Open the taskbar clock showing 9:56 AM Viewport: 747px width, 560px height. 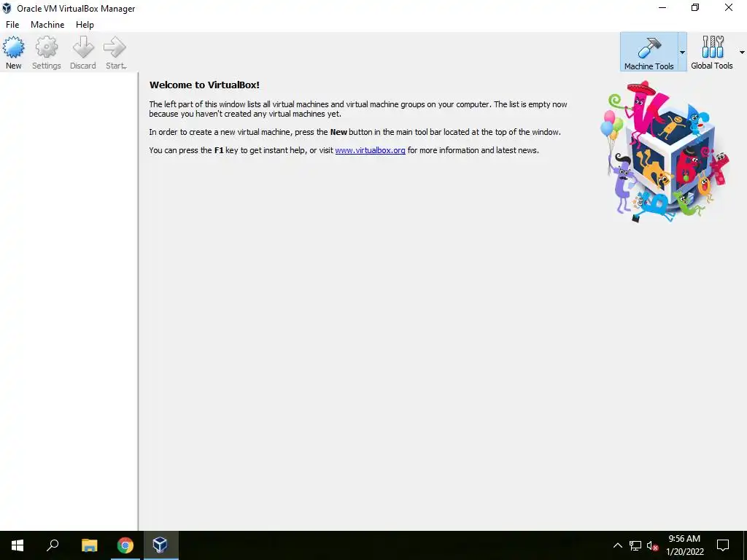(x=684, y=545)
